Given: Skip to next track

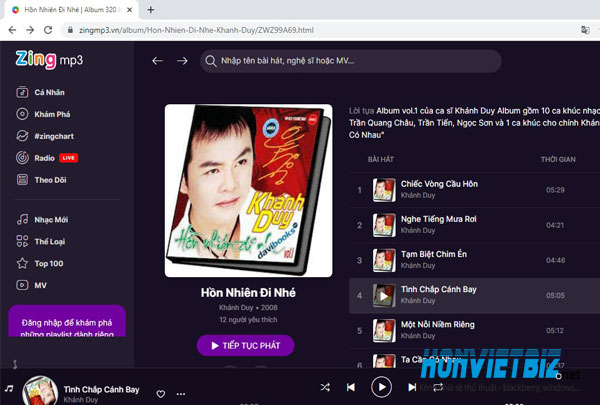Looking at the screenshot, I should (x=412, y=387).
